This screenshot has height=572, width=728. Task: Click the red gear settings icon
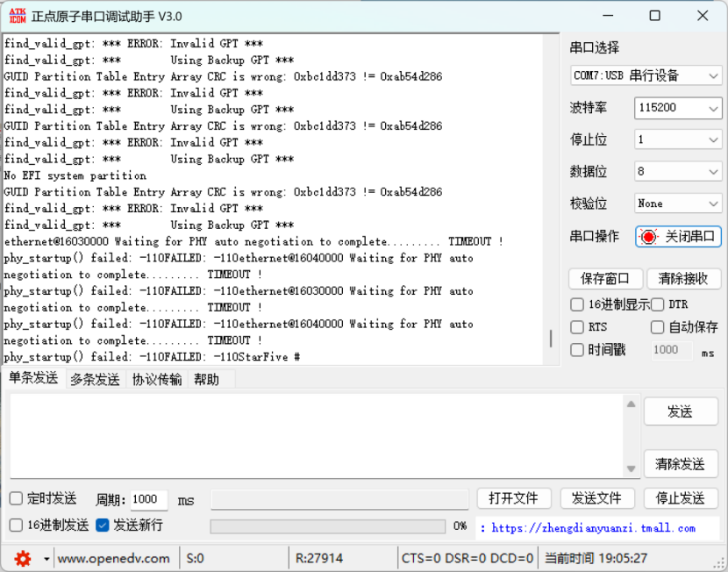(x=23, y=558)
